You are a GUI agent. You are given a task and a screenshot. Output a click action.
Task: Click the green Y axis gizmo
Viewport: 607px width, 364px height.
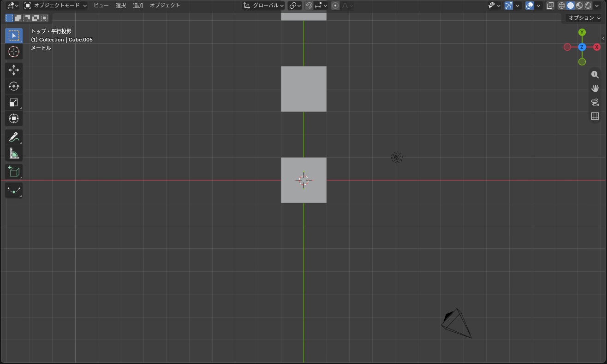582,32
